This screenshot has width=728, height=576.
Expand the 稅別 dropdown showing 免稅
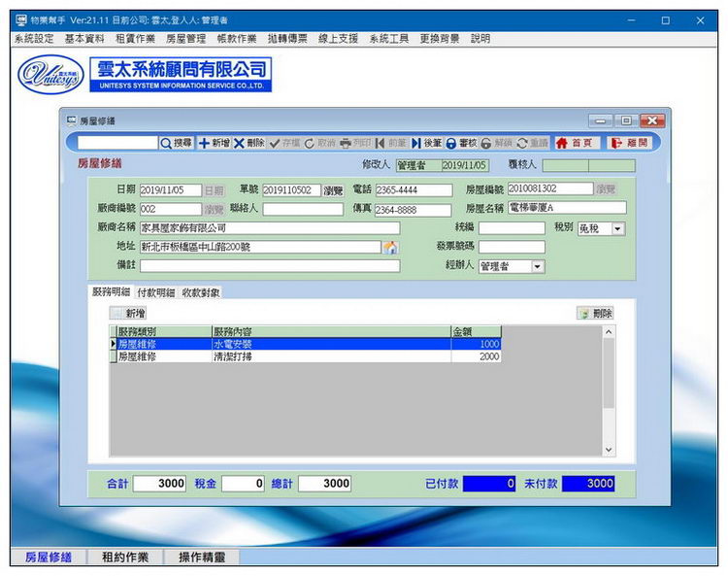tap(617, 229)
